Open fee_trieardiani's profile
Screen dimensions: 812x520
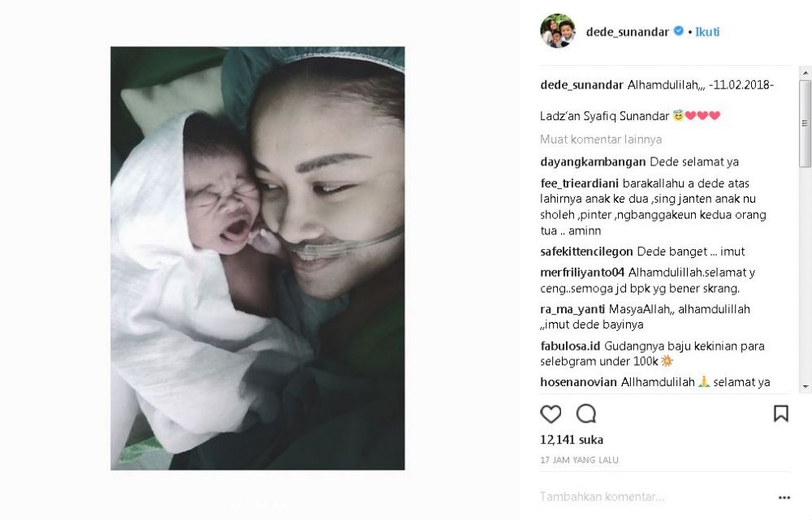(579, 183)
